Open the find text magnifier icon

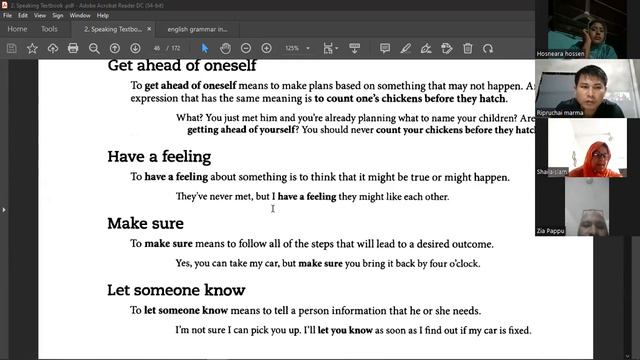(x=94, y=48)
